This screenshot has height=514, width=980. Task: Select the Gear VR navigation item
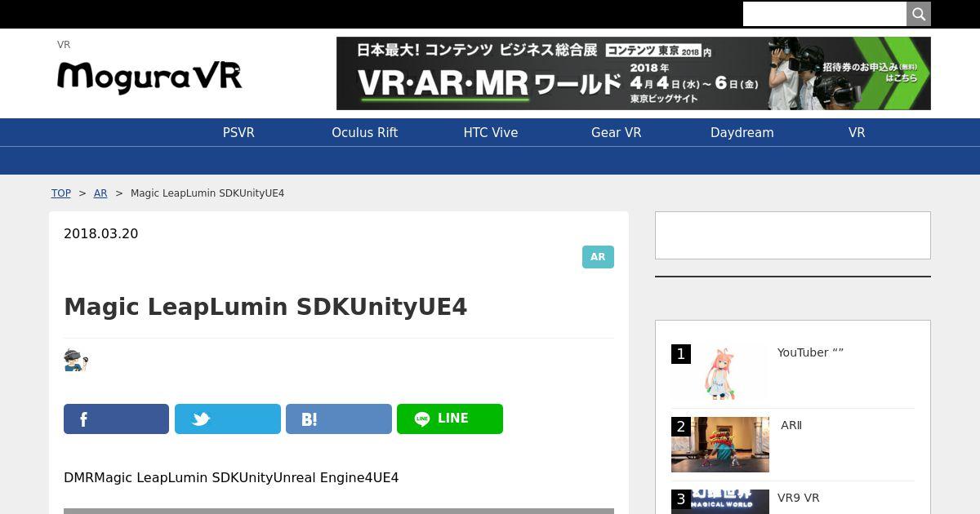617,133
